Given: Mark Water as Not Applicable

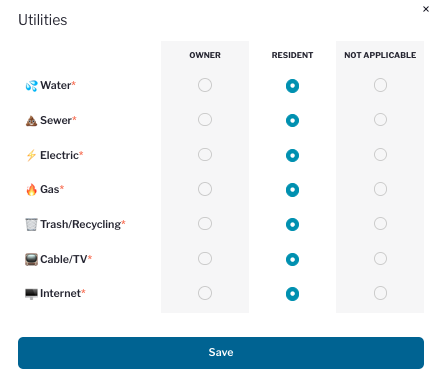Looking at the screenshot, I should point(380,85).
